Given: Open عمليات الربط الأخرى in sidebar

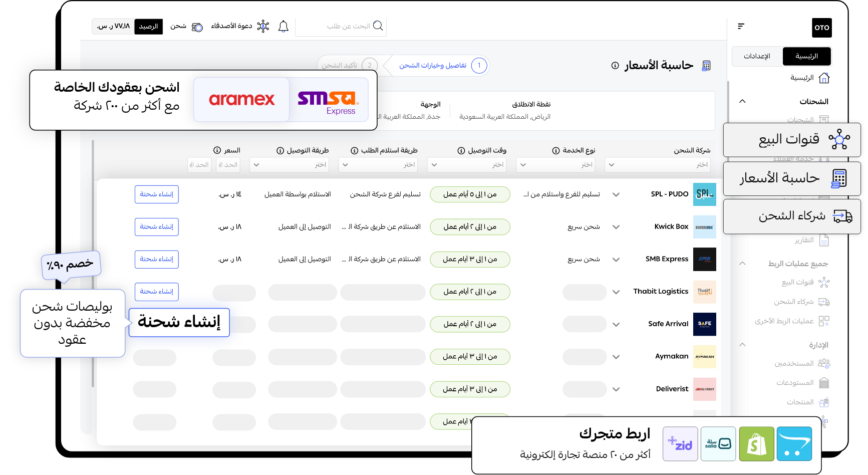Looking at the screenshot, I should click(784, 321).
